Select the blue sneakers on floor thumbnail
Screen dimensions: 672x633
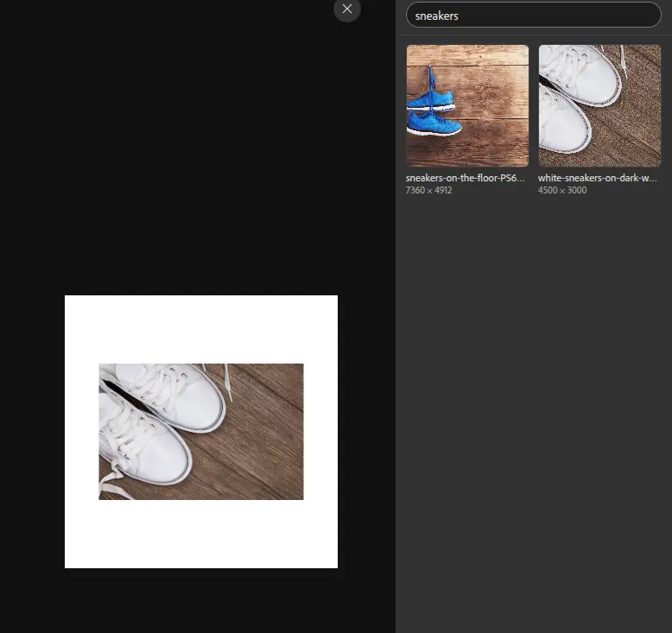point(467,105)
